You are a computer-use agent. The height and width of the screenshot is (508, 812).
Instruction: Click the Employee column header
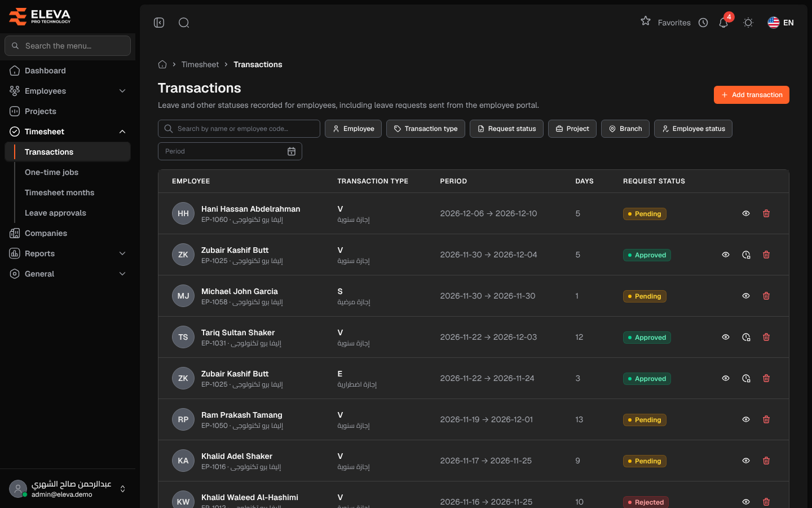click(x=191, y=181)
